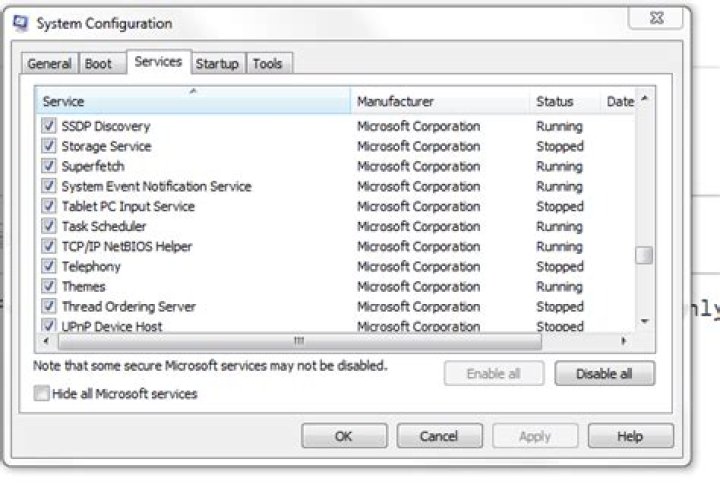Toggle the Superfetch service checkbox
This screenshot has width=720, height=494.
pos(49,166)
